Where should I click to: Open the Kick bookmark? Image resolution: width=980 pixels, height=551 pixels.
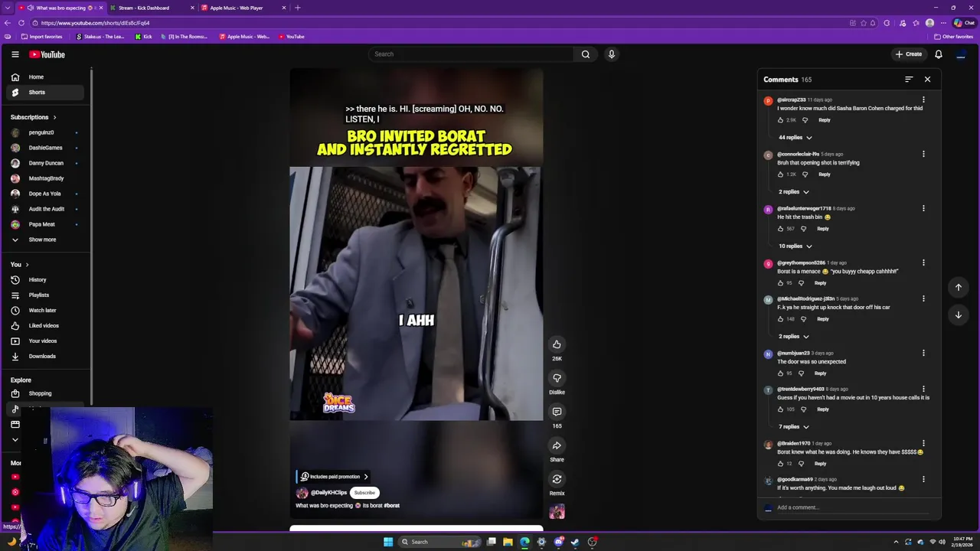pyautogui.click(x=144, y=37)
